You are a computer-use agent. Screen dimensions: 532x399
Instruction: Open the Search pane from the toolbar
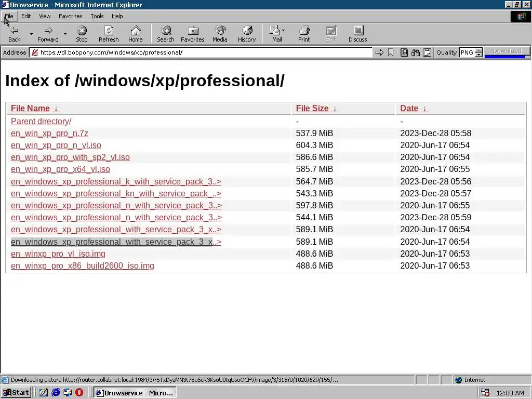[166, 34]
